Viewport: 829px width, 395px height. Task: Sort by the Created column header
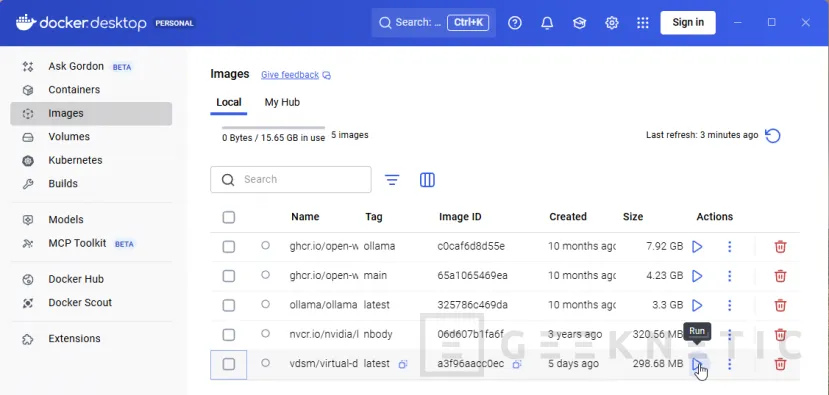point(568,217)
